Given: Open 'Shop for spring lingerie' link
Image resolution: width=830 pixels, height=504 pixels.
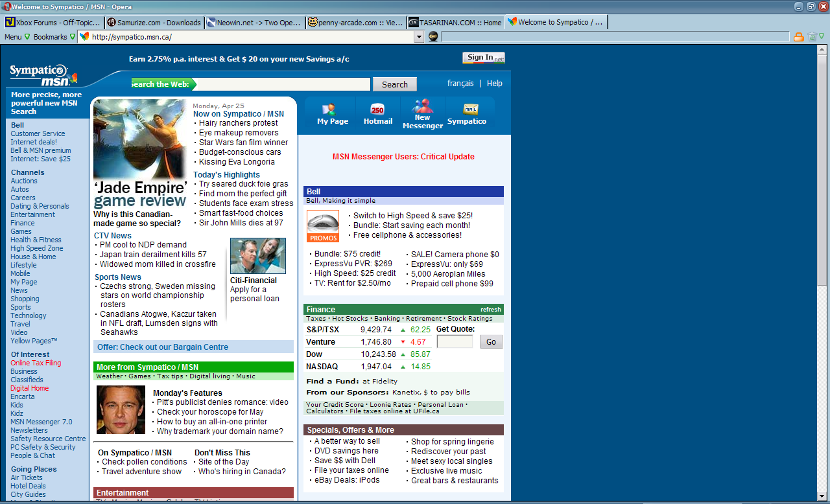Looking at the screenshot, I should [x=453, y=442].
